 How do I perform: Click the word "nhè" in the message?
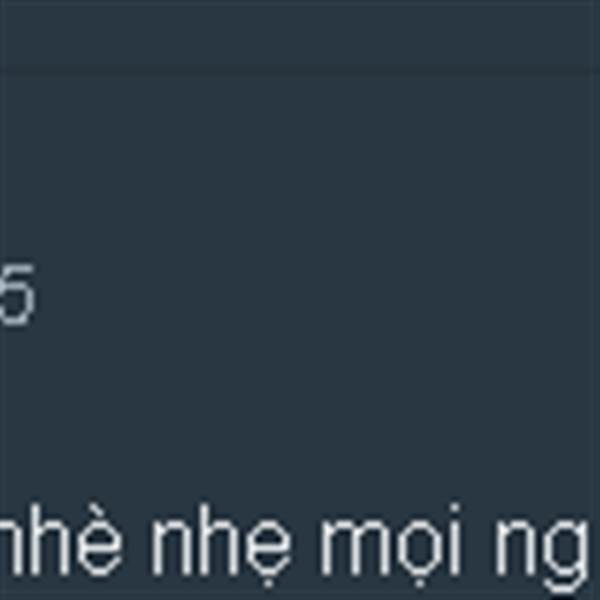pos(61,539)
